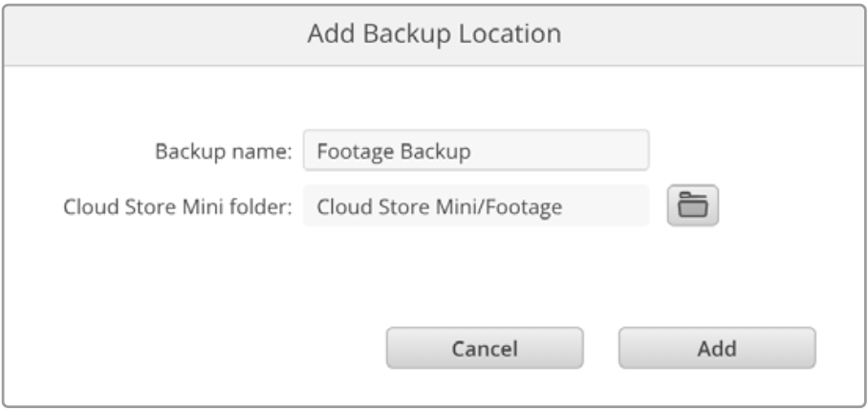This screenshot has height=411, width=868.
Task: Click empty space inside Backup name field
Action: click(x=559, y=150)
